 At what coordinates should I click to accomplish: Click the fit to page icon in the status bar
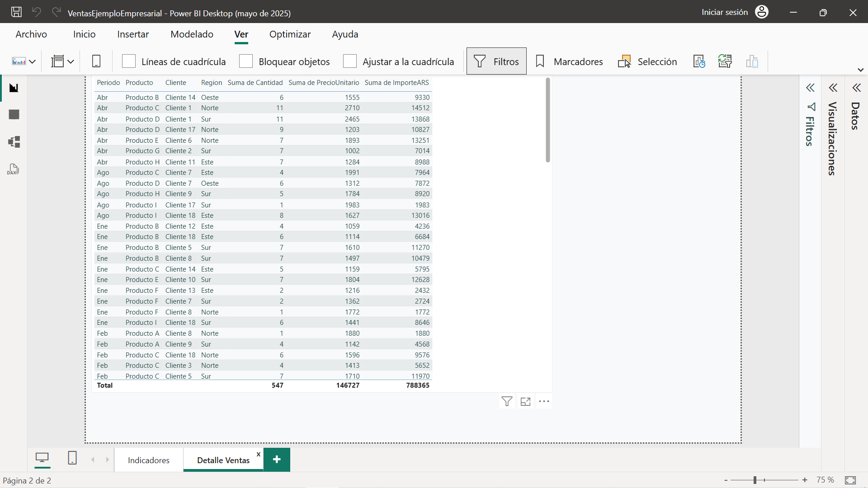coord(850,480)
